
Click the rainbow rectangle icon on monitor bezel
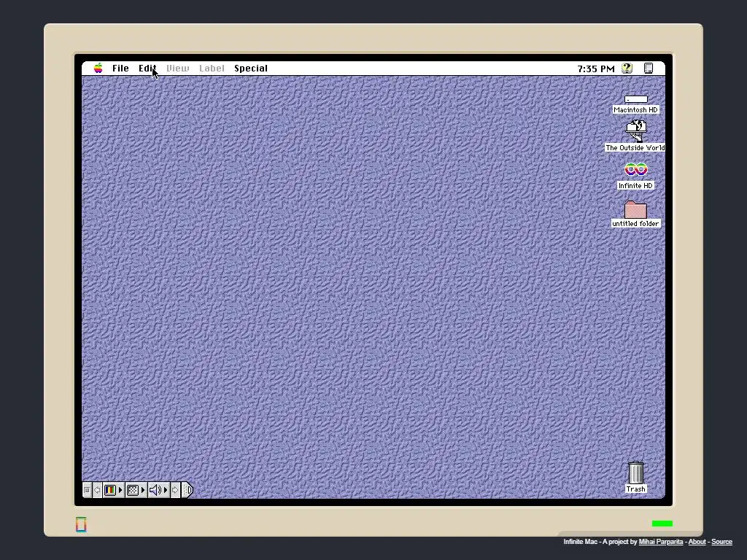click(81, 524)
